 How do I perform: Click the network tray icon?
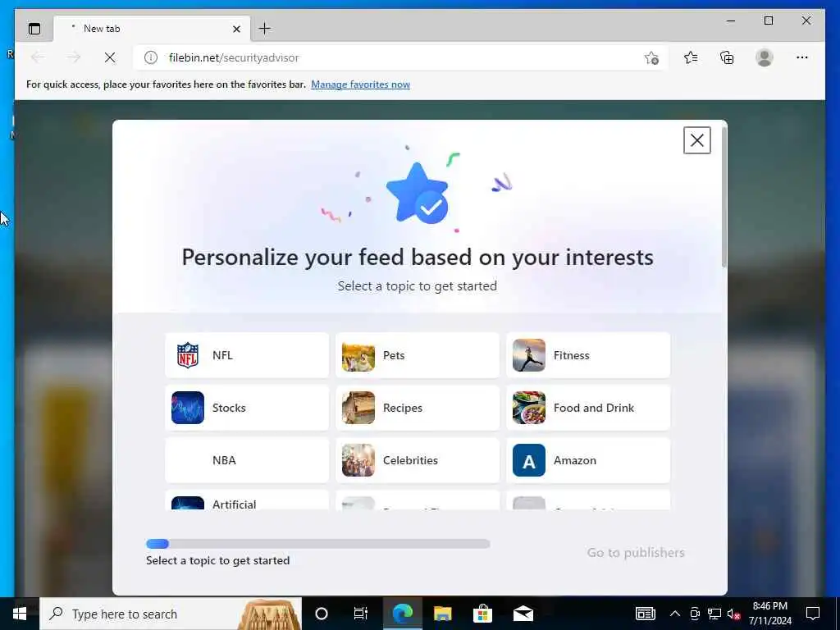tap(714, 614)
